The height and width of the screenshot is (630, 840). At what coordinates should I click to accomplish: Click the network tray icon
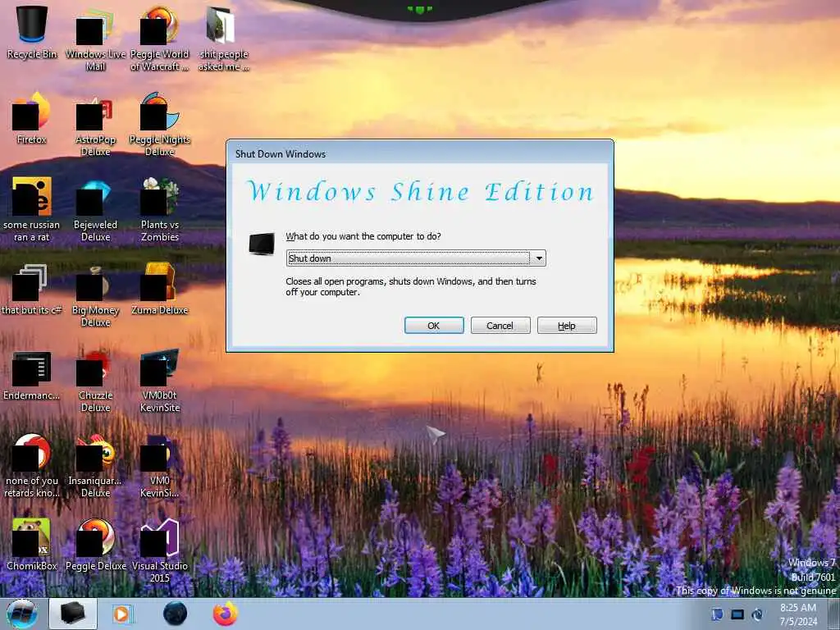(x=757, y=614)
